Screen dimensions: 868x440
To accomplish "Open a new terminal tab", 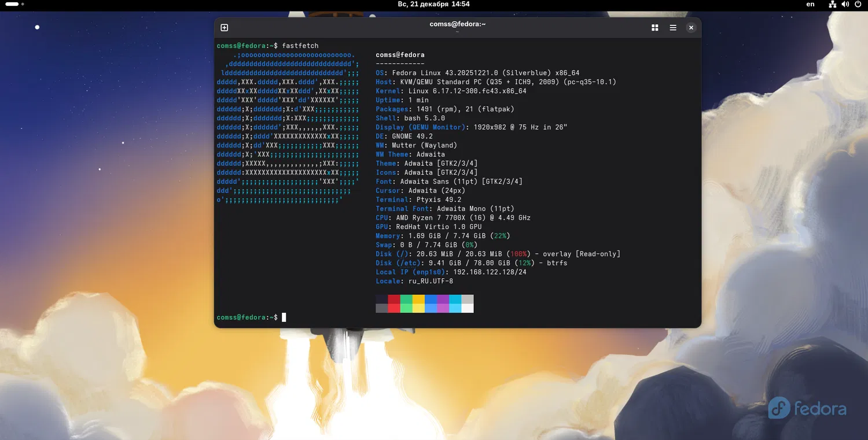I will (x=225, y=28).
